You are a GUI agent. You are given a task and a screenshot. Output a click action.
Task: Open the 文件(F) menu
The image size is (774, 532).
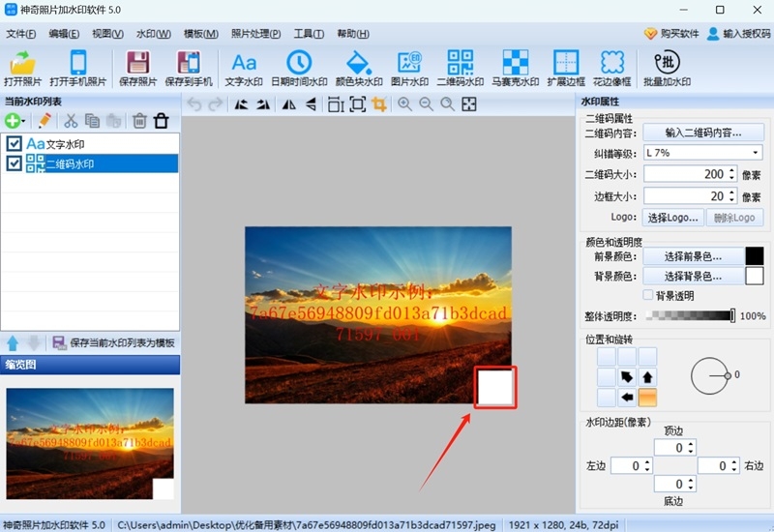pyautogui.click(x=20, y=34)
